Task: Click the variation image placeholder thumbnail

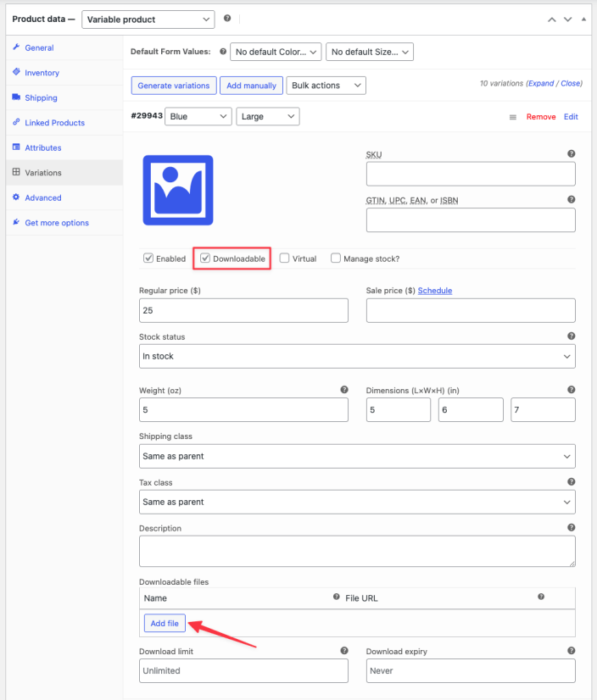Action: point(177,190)
